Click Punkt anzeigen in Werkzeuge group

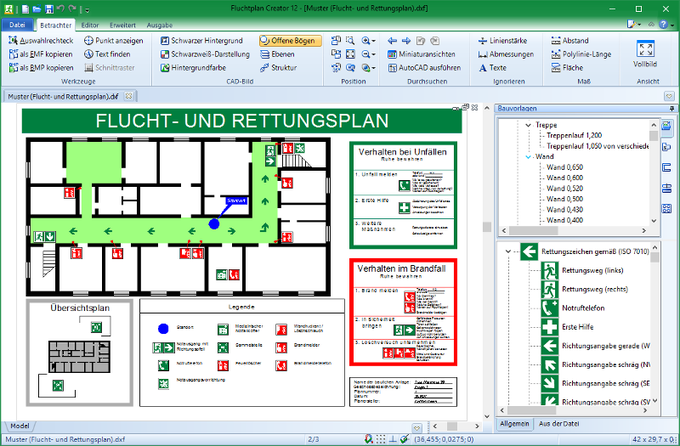(114, 41)
